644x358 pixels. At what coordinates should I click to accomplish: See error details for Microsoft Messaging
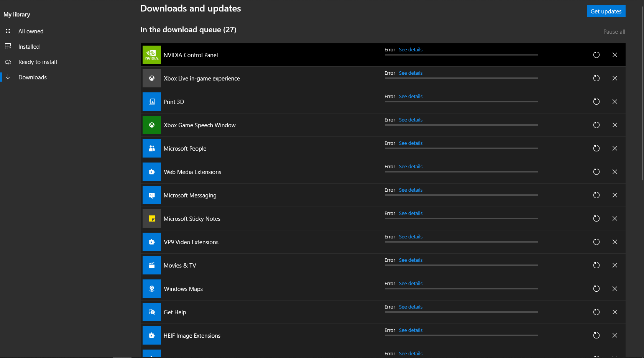click(x=411, y=190)
